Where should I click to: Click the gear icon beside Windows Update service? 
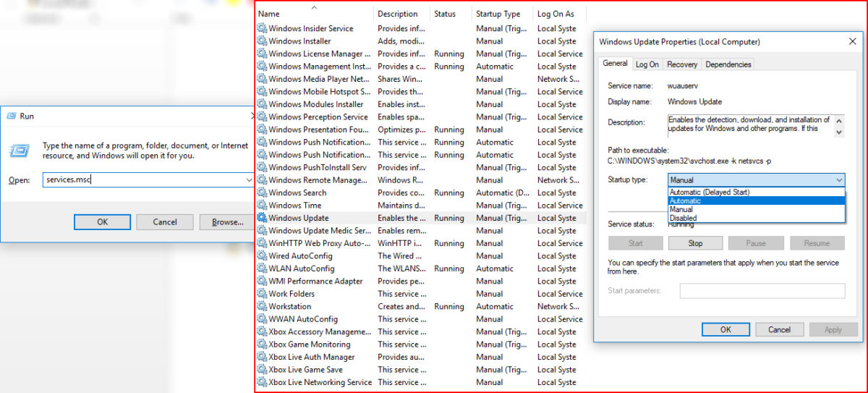[x=262, y=218]
